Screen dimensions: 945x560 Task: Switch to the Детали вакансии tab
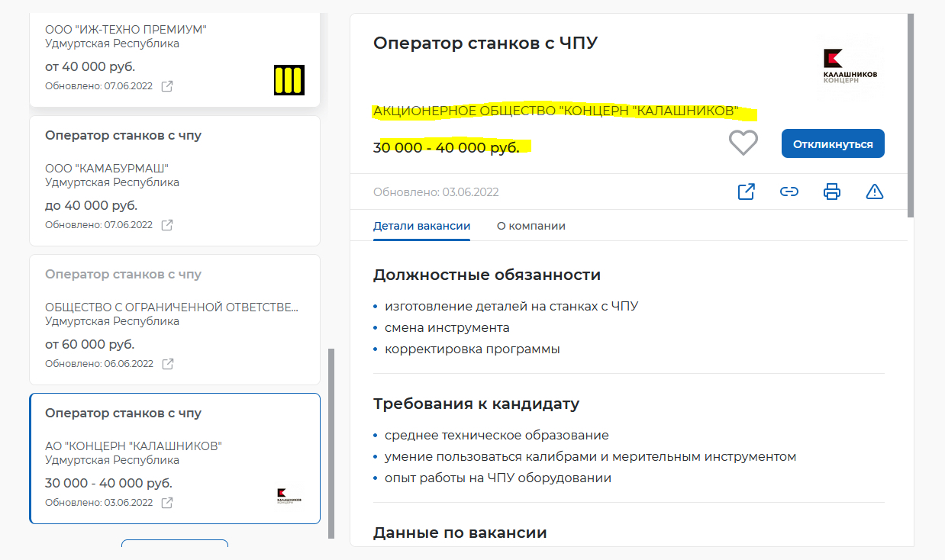421,226
